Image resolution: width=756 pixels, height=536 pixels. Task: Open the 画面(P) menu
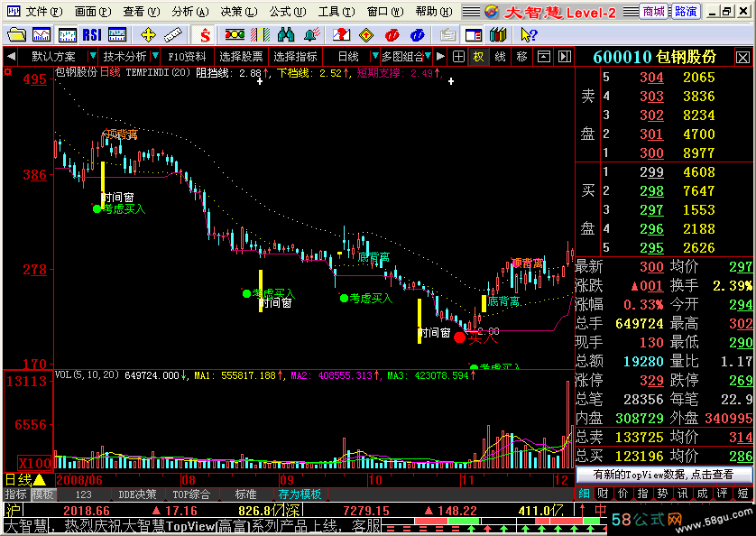tap(93, 12)
